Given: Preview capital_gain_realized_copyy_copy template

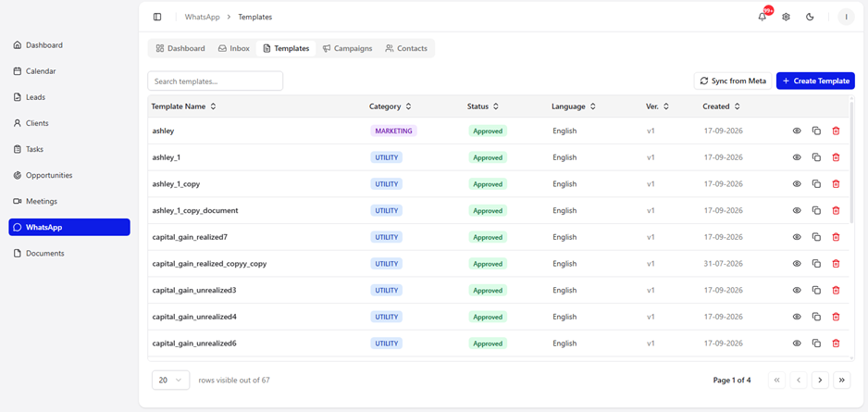Looking at the screenshot, I should (797, 264).
